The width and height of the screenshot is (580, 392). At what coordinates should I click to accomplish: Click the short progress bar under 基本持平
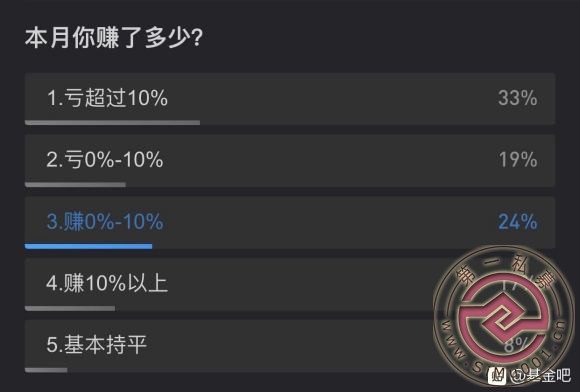(x=46, y=370)
